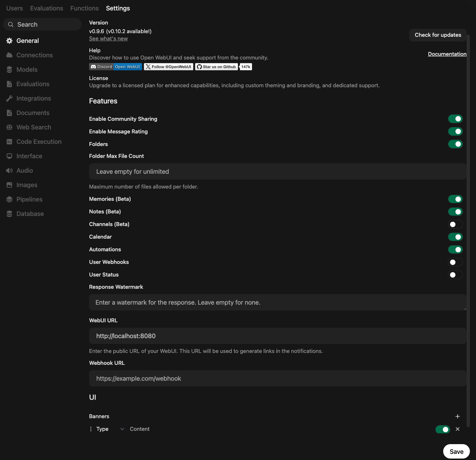Viewport: 476px width, 460px height.
Task: Click the Evaluations document icon in sidebar
Action: [9, 84]
